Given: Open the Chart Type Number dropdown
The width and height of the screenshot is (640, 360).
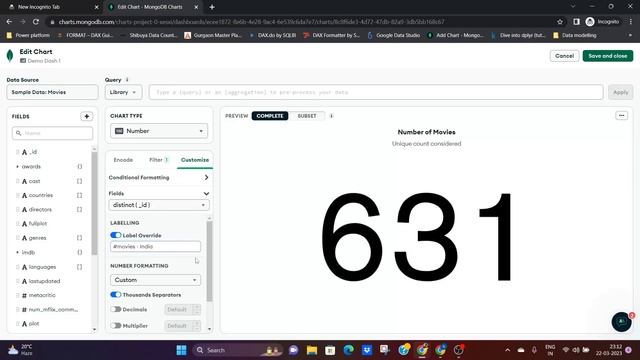Looking at the screenshot, I should coord(159,131).
